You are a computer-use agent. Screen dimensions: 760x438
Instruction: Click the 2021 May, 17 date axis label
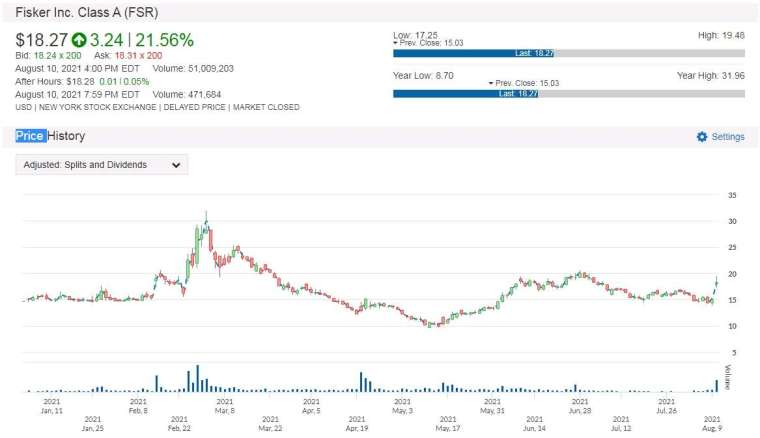point(448,423)
